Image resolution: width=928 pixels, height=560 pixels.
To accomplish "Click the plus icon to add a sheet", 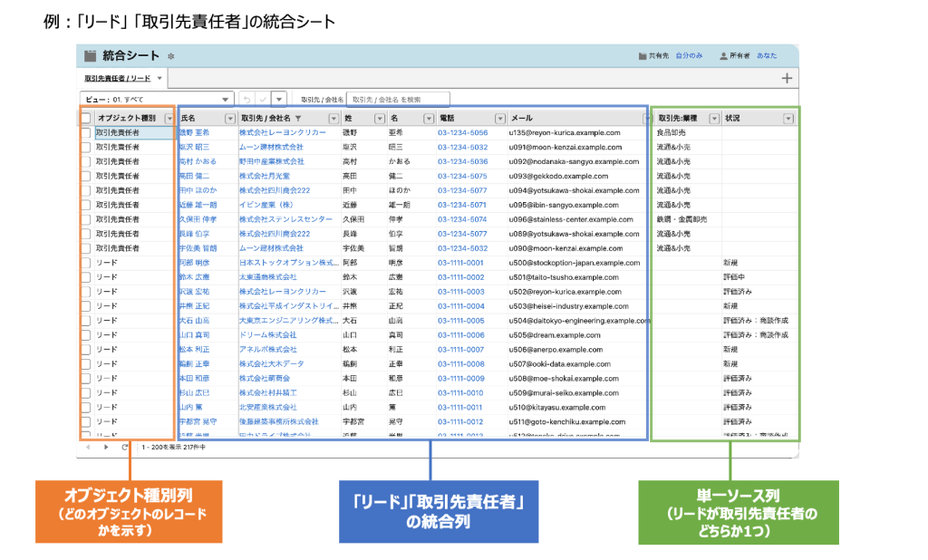I will [x=787, y=78].
